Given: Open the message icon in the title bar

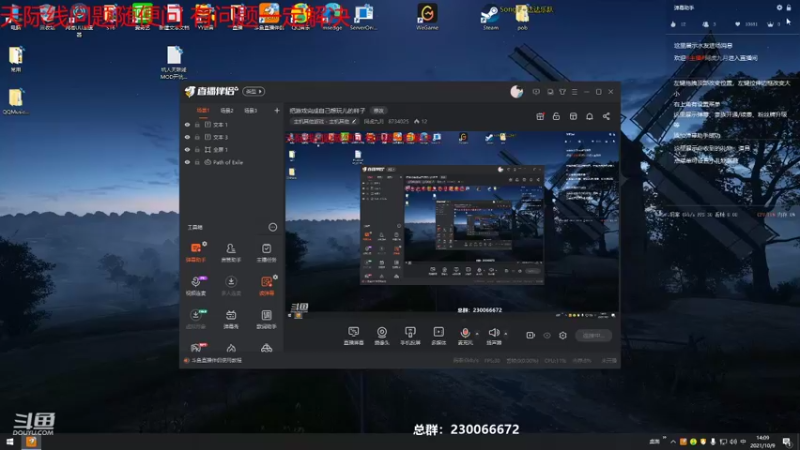Looking at the screenshot, I should pyautogui.click(x=536, y=92).
